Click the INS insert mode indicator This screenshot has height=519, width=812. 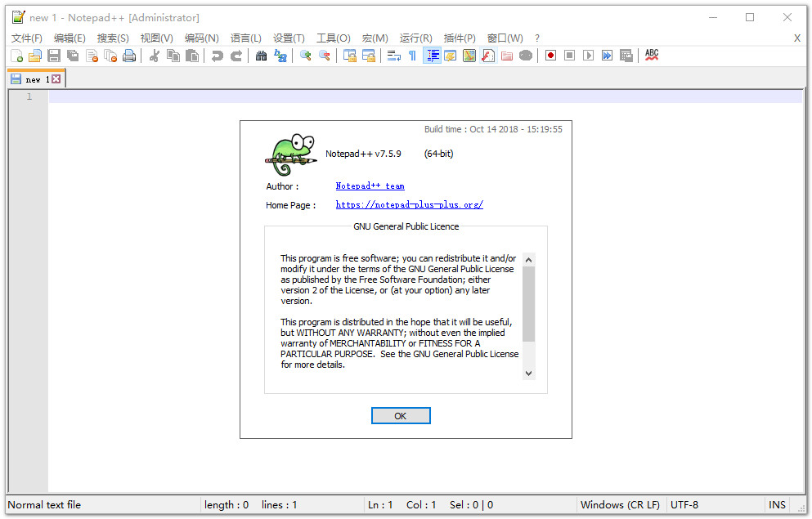point(777,505)
